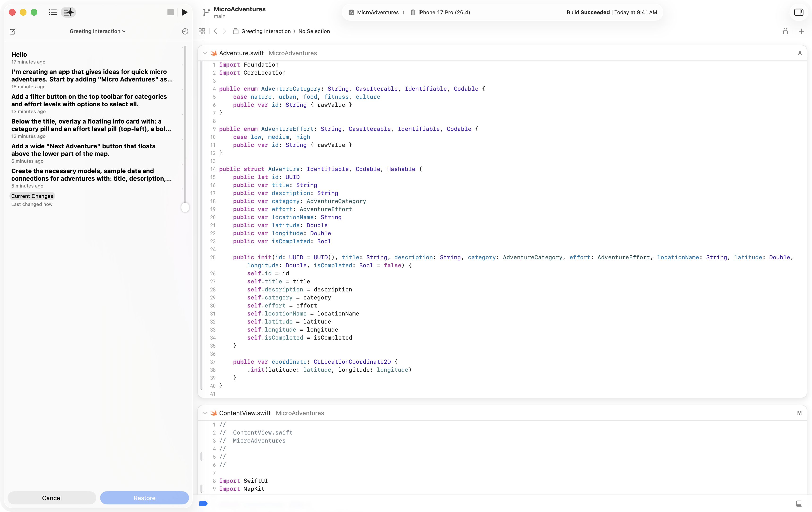This screenshot has height=512, width=812.
Task: Start a new conversation with compose icon
Action: pos(13,31)
